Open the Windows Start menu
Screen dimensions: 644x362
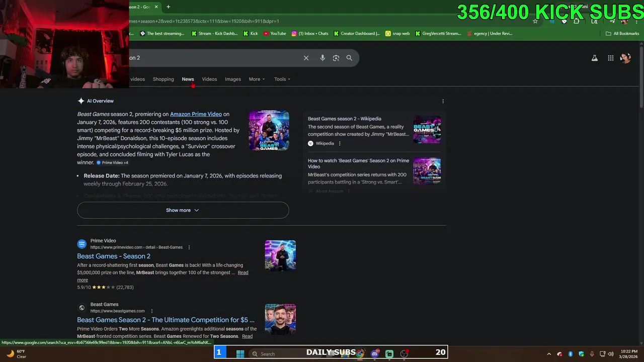click(240, 353)
